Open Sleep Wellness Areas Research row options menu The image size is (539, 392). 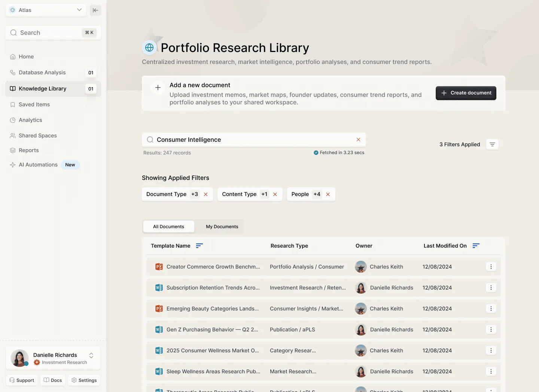click(x=491, y=371)
